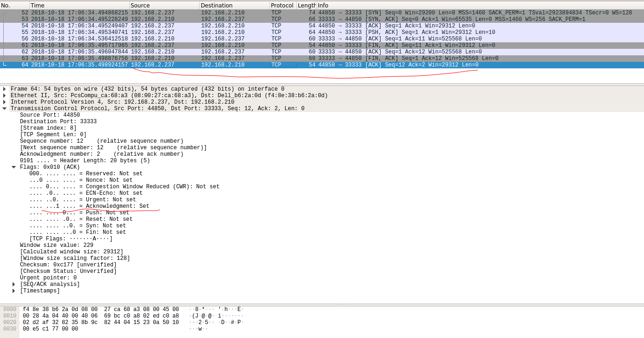Select the [Calculated window size: 29312] line
The image size is (644, 338).
[72, 252]
